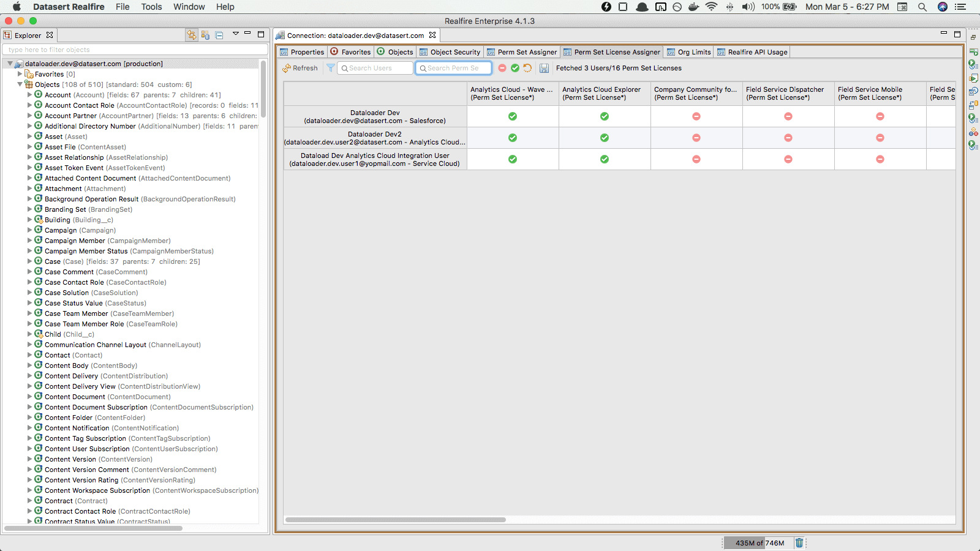980x551 pixels.
Task: Toggle Analytics Cloud Wave license for Dataloader Dev2
Action: pyautogui.click(x=513, y=138)
